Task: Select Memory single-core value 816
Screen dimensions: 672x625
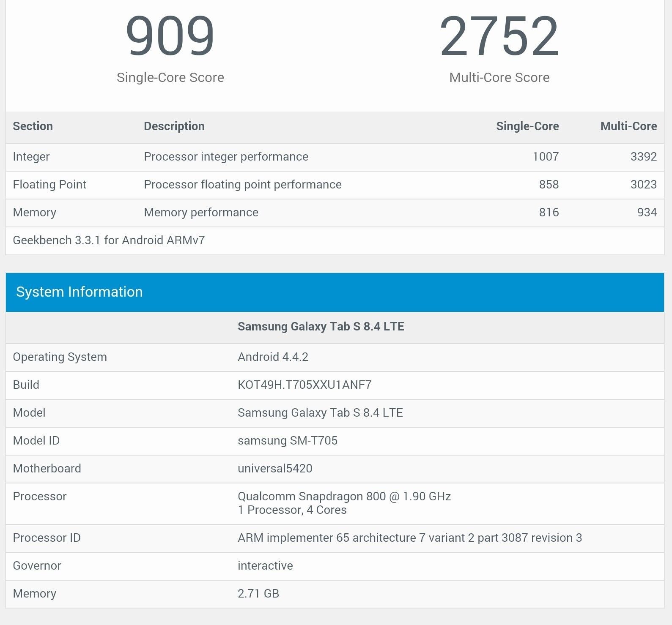Action: click(549, 213)
